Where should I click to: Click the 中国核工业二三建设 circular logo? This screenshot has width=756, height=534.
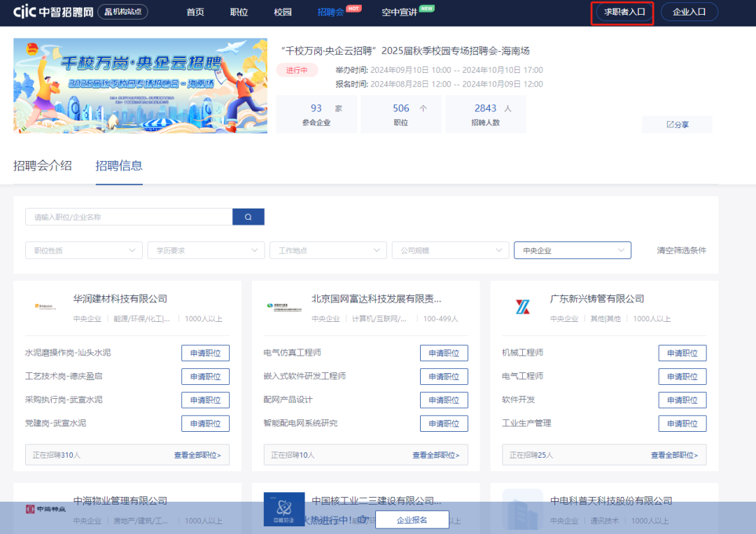pos(283,509)
